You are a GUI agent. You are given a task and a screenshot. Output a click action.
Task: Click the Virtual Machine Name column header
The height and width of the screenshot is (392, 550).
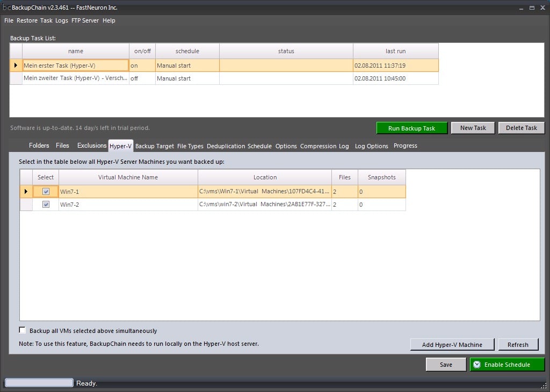coord(128,177)
